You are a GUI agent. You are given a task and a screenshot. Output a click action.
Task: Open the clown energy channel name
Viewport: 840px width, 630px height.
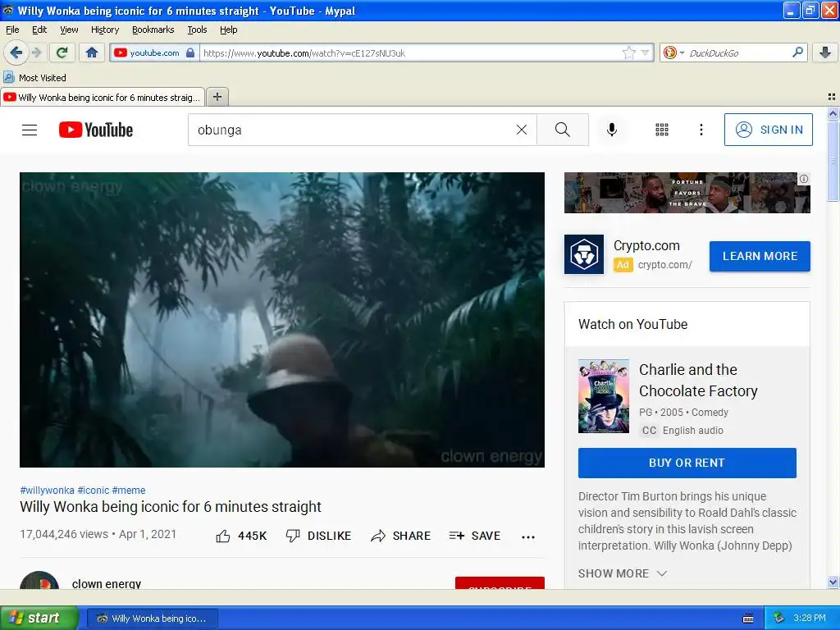coord(106,584)
